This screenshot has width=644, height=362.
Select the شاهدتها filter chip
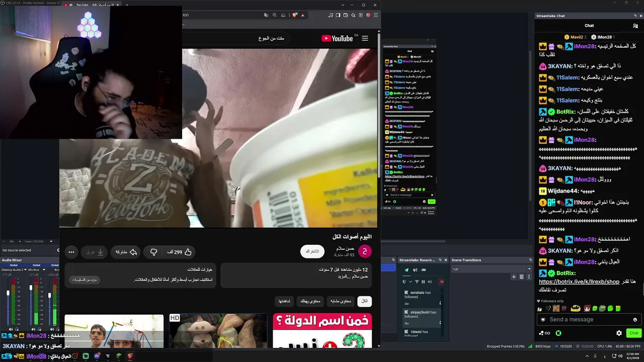[284, 301]
